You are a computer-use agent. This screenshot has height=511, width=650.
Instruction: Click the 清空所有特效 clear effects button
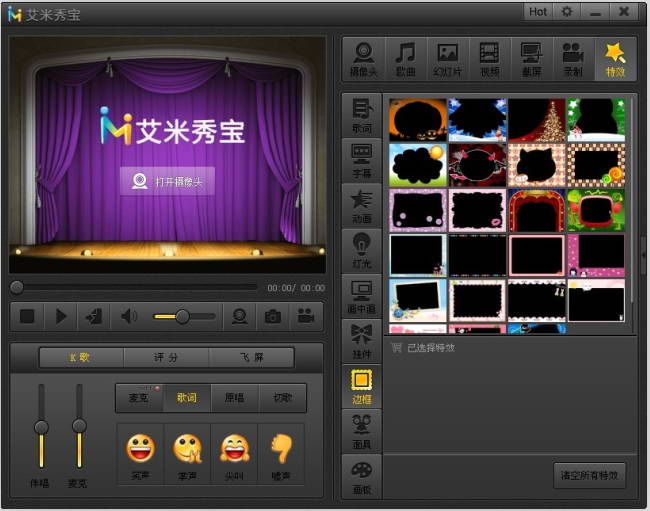(589, 475)
